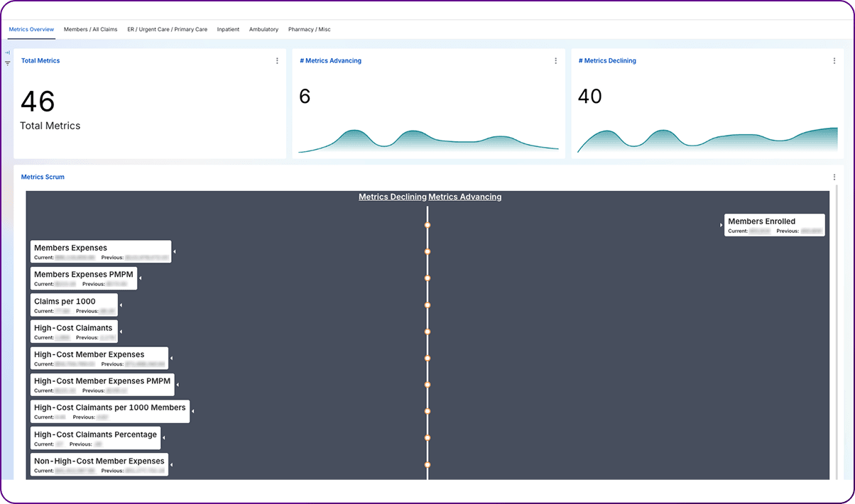
Task: Select the Members Enrolled metric card
Action: 775,225
